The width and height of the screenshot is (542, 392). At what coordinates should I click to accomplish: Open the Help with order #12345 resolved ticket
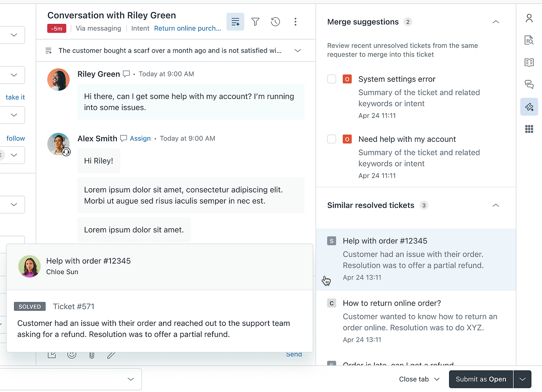[x=416, y=259]
